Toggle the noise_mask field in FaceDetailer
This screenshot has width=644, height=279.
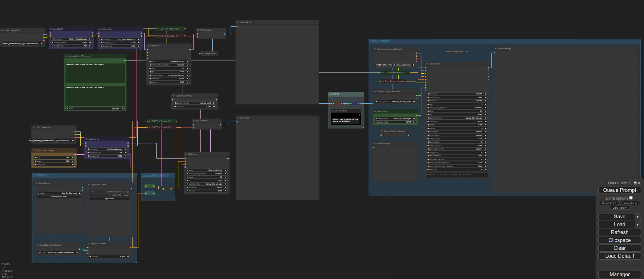click(456, 132)
